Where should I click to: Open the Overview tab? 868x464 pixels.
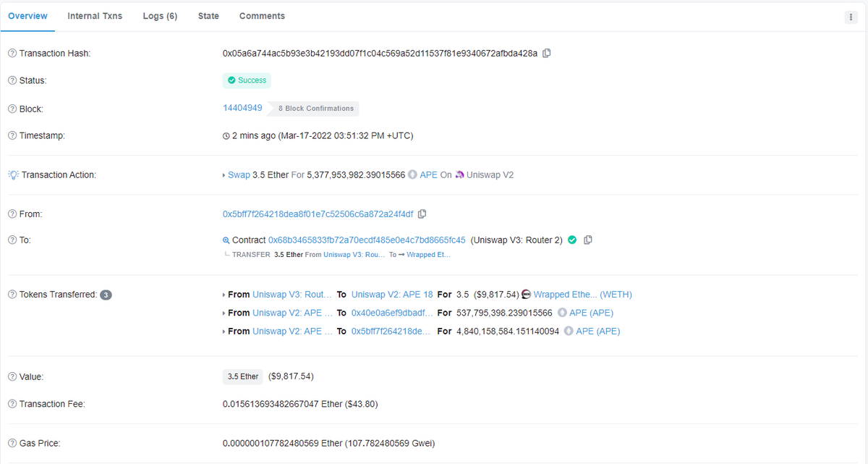pyautogui.click(x=27, y=16)
